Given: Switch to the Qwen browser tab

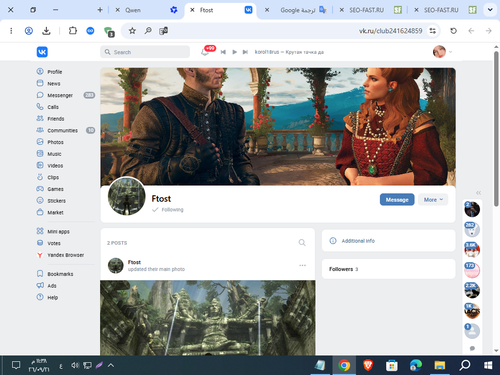Looking at the screenshot, I should (146, 10).
